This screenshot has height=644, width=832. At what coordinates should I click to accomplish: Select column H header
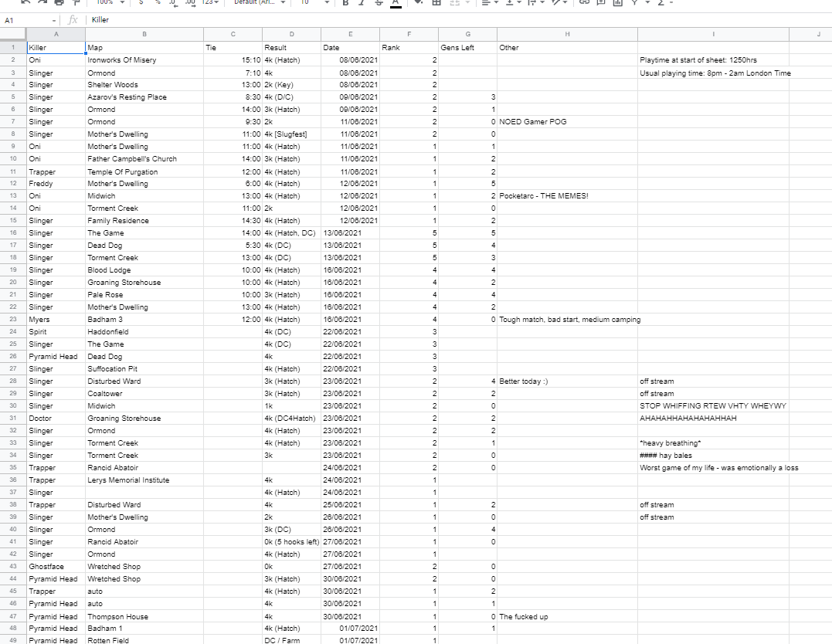point(567,34)
